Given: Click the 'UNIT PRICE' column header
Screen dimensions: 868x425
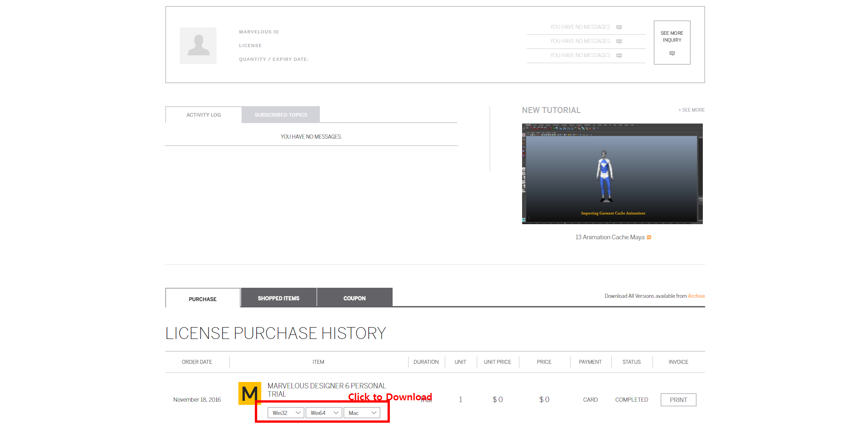Looking at the screenshot, I should coord(497,362).
